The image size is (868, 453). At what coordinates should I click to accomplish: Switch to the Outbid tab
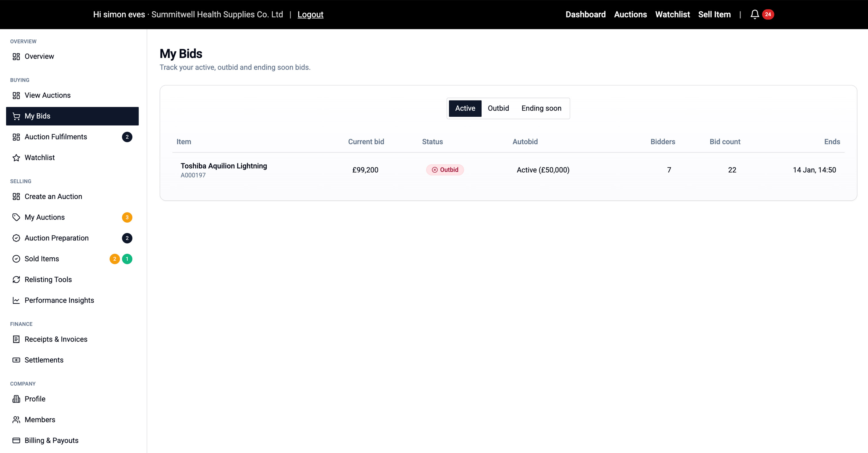coord(498,108)
